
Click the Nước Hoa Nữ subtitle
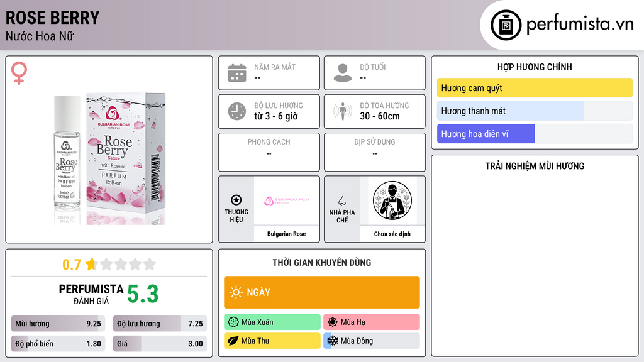click(40, 36)
